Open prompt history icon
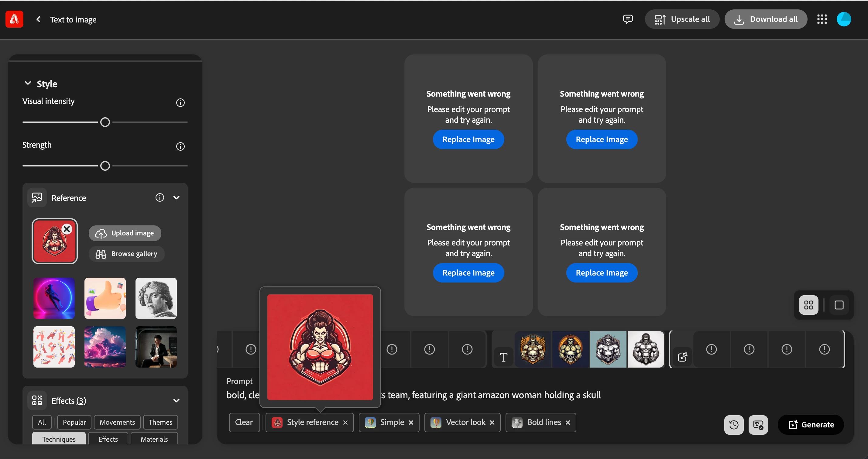This screenshot has width=868, height=459. pos(733,425)
